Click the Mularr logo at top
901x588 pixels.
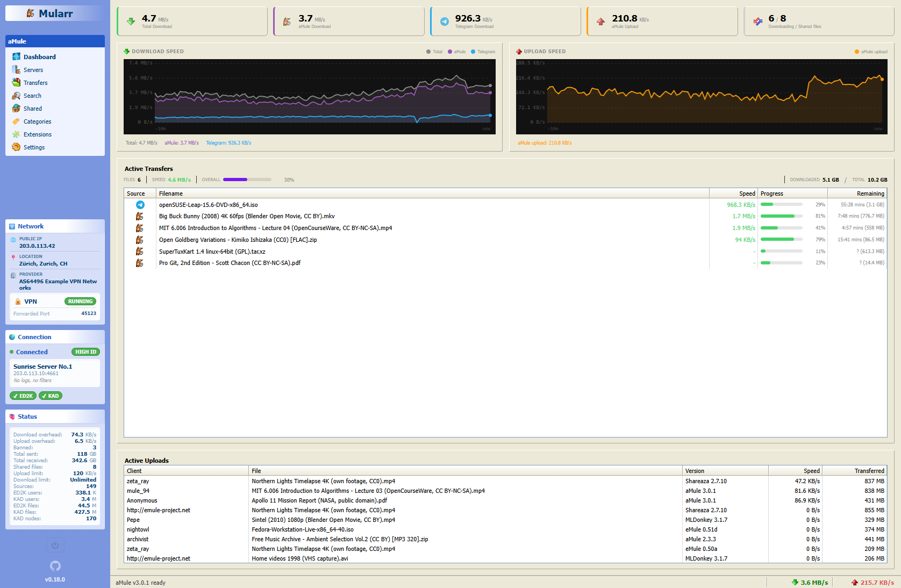55,13
